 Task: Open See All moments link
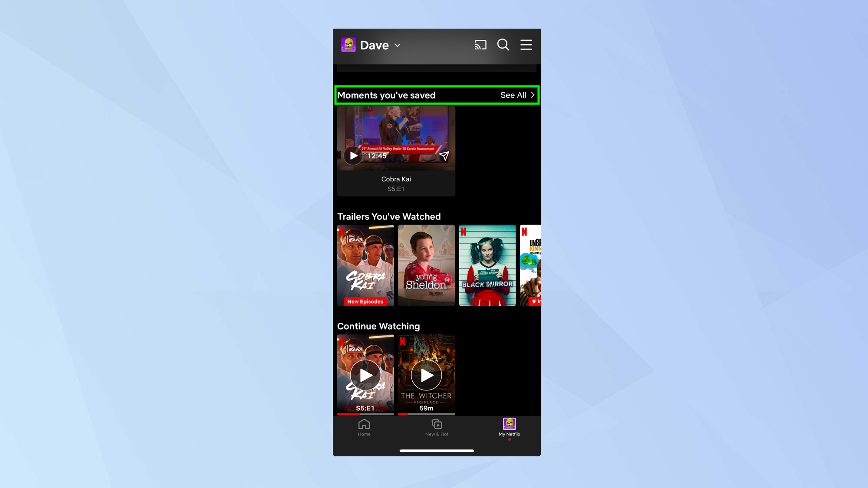pyautogui.click(x=513, y=95)
